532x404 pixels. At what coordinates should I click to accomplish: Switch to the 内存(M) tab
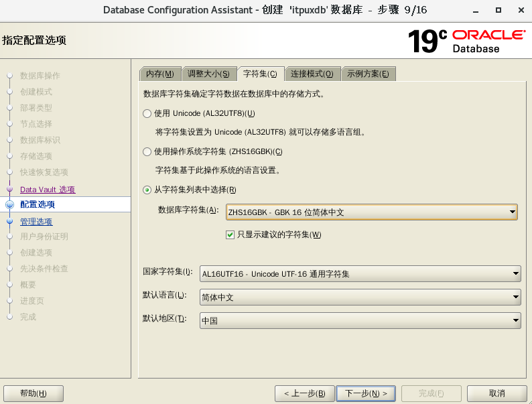[x=160, y=74]
